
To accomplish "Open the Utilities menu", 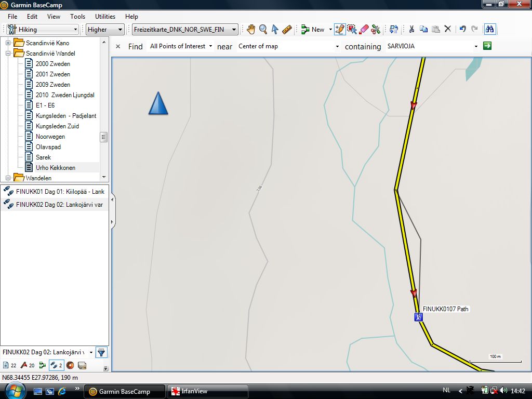I will [105, 17].
